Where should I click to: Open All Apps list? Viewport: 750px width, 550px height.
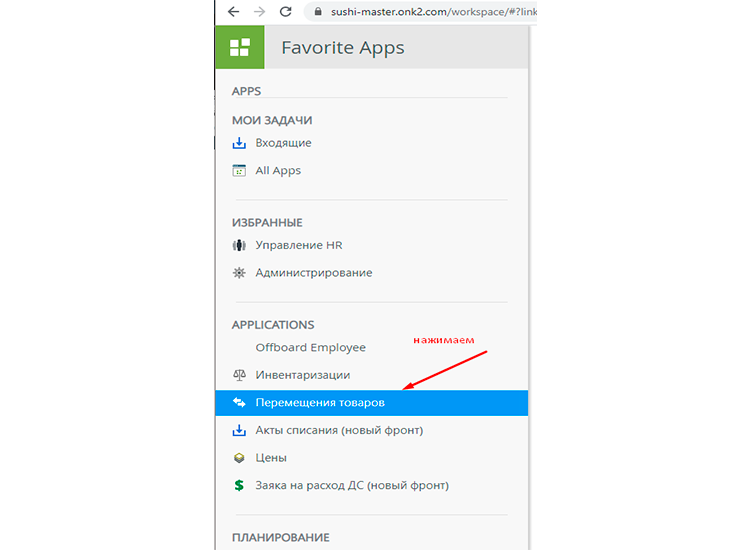[x=278, y=170]
